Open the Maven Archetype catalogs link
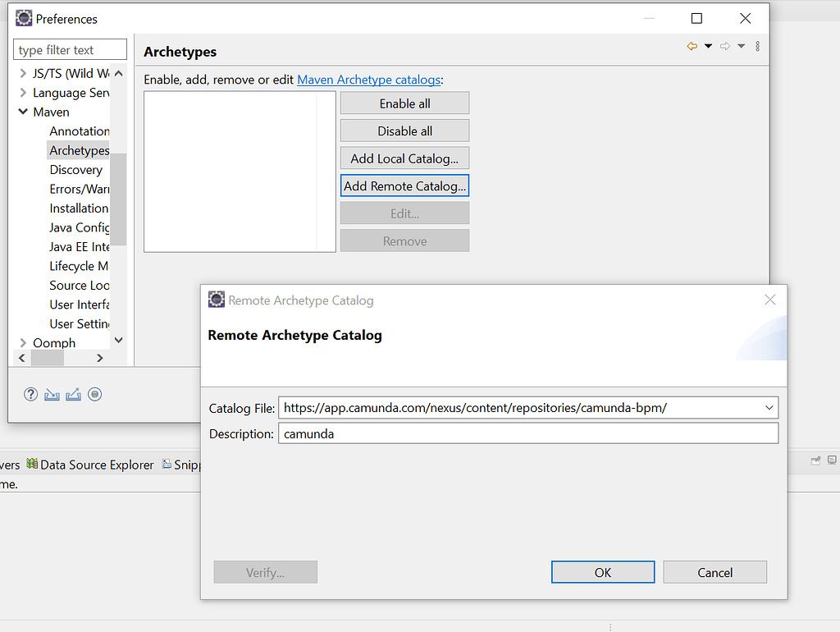The width and height of the screenshot is (840, 632). [x=369, y=80]
